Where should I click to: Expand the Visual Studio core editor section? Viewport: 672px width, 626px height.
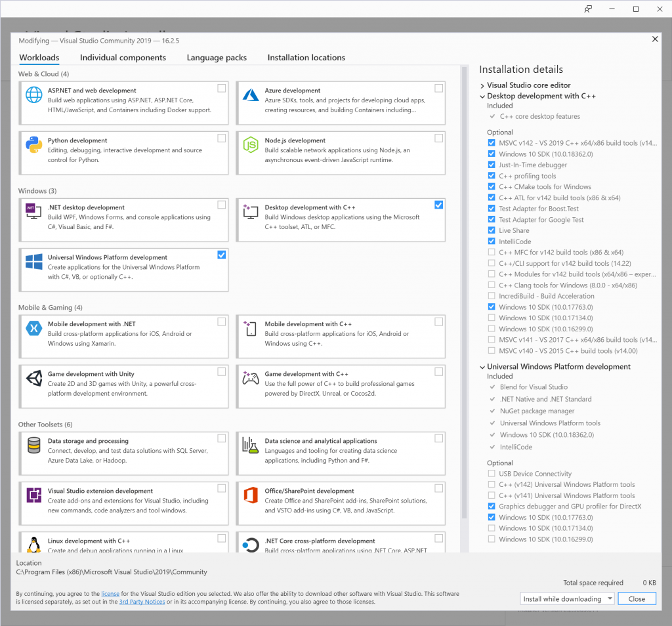coord(482,84)
